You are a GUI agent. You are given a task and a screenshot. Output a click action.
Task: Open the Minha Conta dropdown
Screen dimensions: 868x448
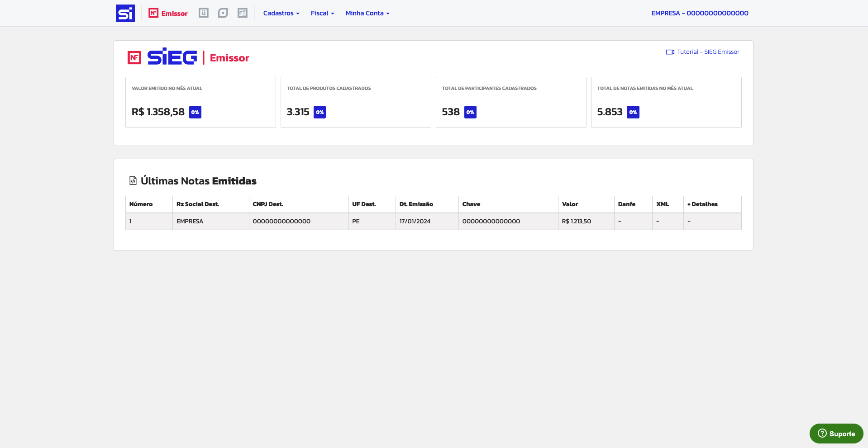click(367, 13)
